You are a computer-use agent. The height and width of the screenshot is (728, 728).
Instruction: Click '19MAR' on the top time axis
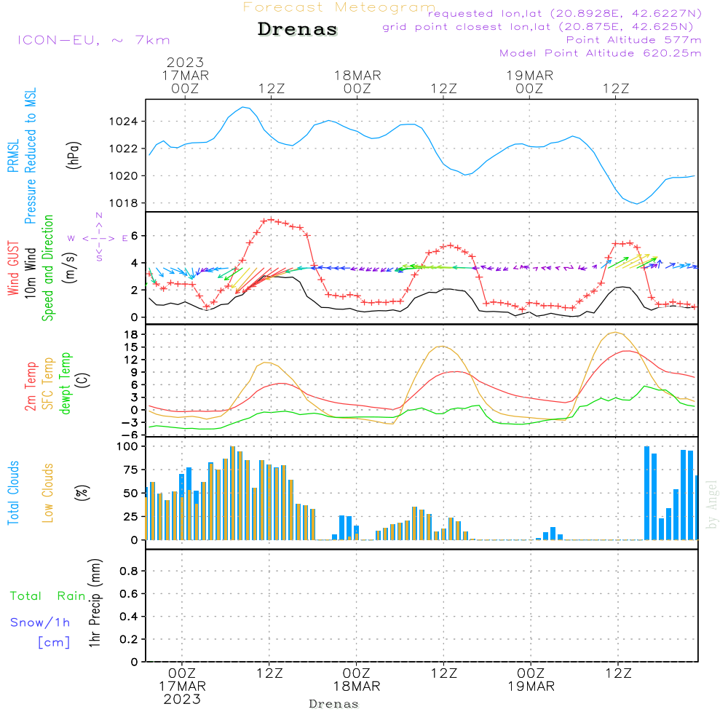click(x=530, y=75)
